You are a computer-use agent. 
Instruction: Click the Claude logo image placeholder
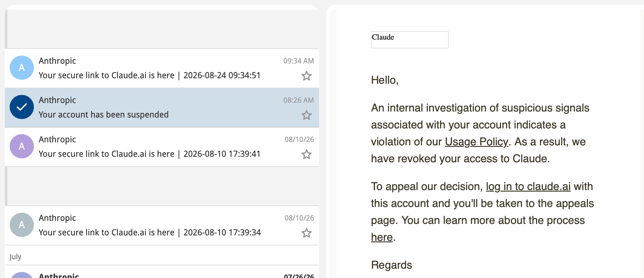tap(409, 40)
